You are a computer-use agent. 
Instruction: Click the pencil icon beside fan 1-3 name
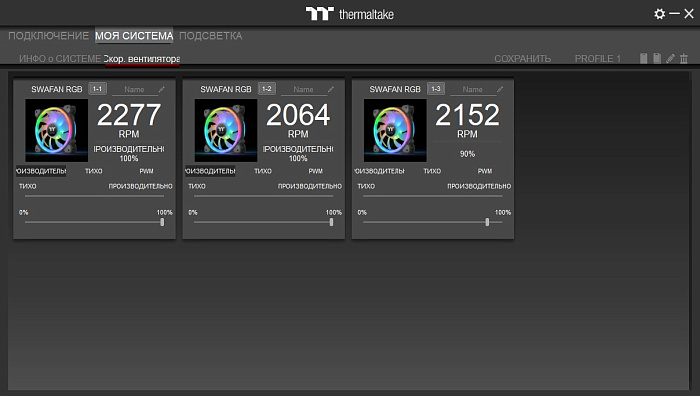500,89
